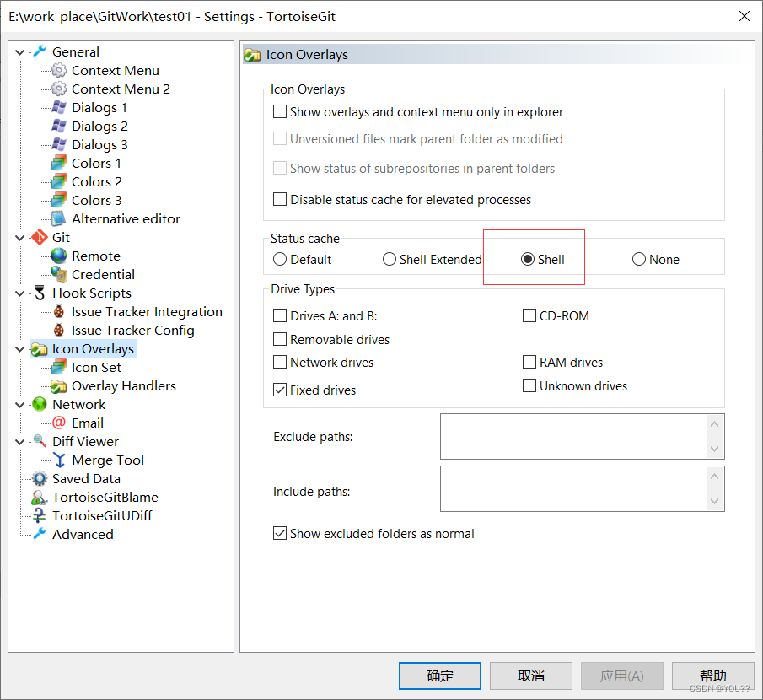The height and width of the screenshot is (700, 763).
Task: Click the Exclude paths text box
Action: pos(573,436)
